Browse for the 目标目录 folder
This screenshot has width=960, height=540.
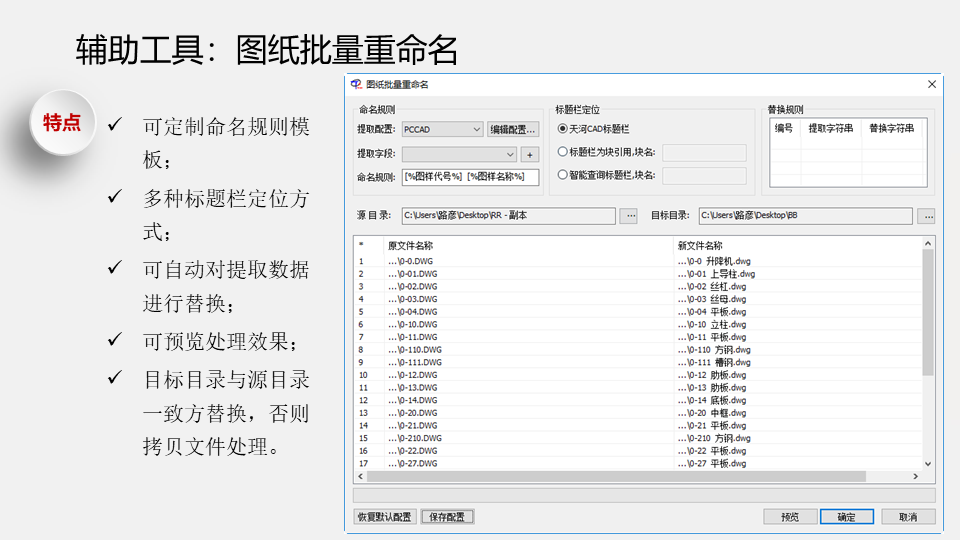(926, 215)
